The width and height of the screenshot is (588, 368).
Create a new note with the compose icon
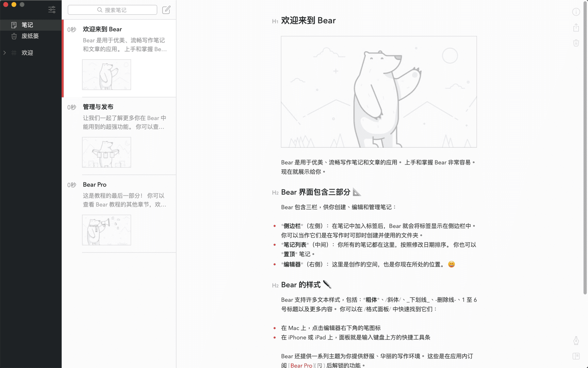pos(166,10)
